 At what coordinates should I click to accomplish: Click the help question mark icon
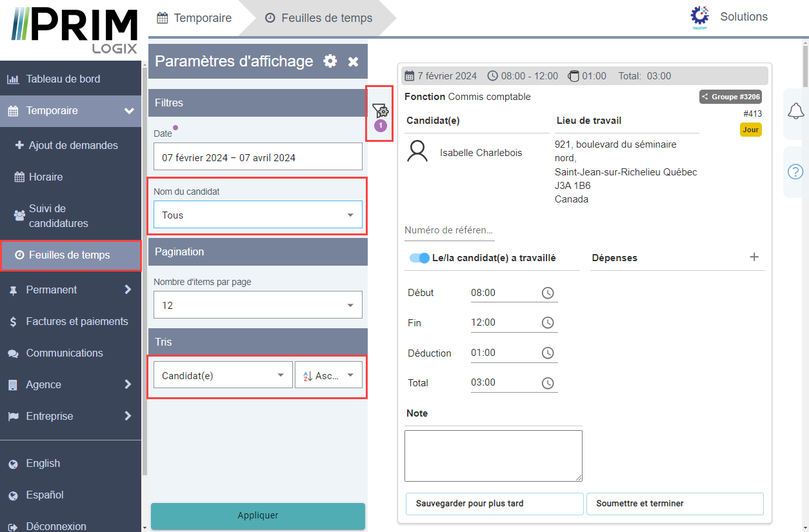click(796, 172)
